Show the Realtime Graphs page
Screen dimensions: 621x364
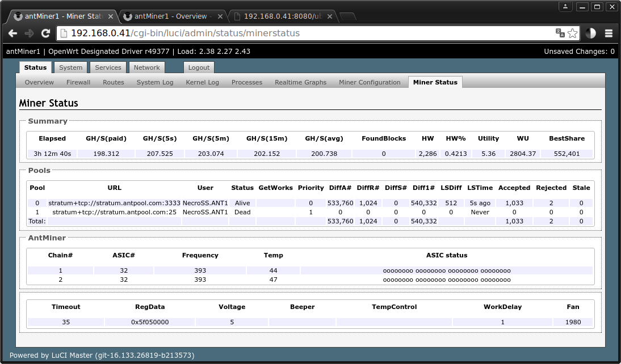300,82
